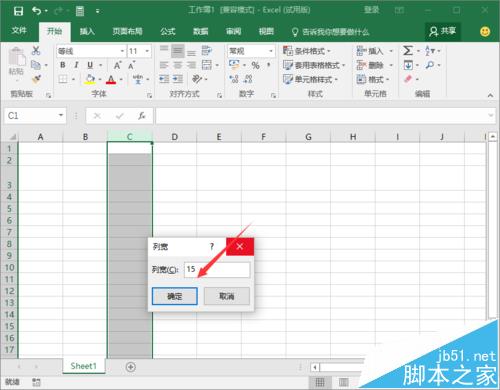Open the number format dropdown
The image size is (500, 390).
point(271,51)
